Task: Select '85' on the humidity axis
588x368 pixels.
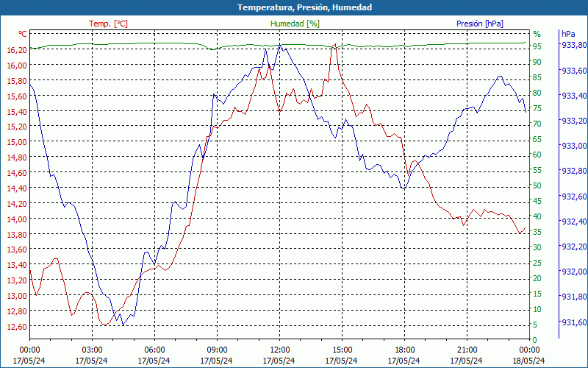Action: tap(537, 77)
